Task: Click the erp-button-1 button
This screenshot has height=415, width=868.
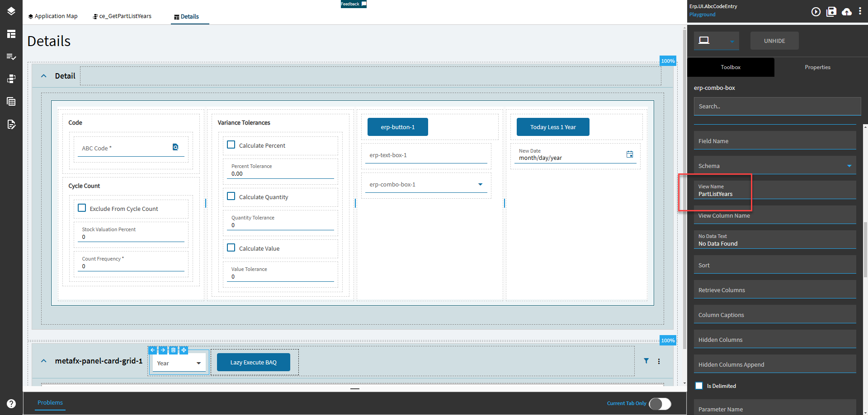Action: tap(398, 127)
